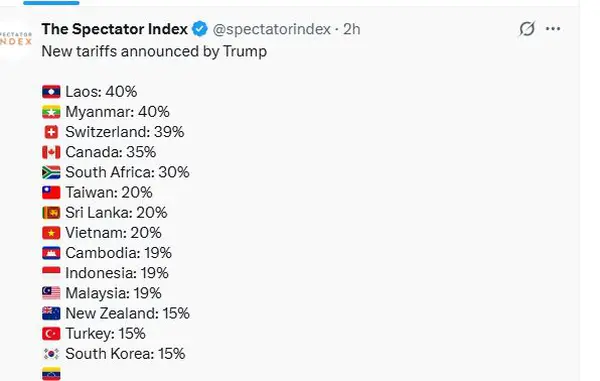Screen dimensions: 600x381
Task: Click the Laos flag emoji
Action: [x=51, y=92]
